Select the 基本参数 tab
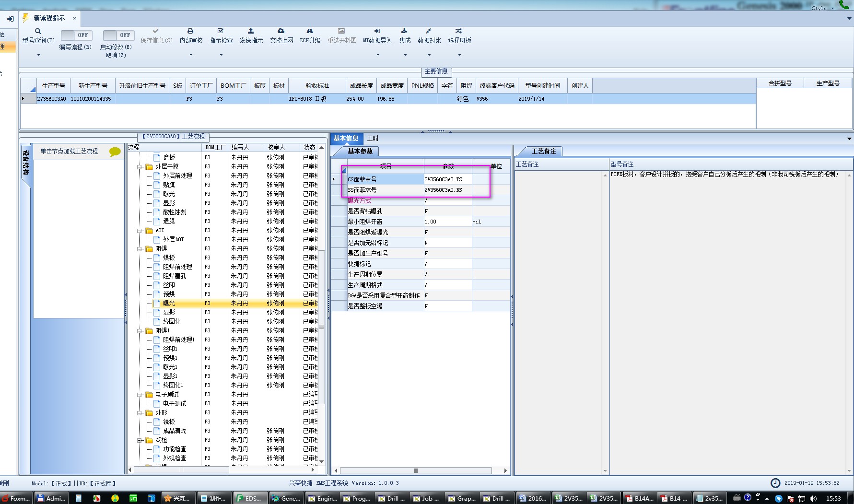This screenshot has height=504, width=854. point(360,151)
